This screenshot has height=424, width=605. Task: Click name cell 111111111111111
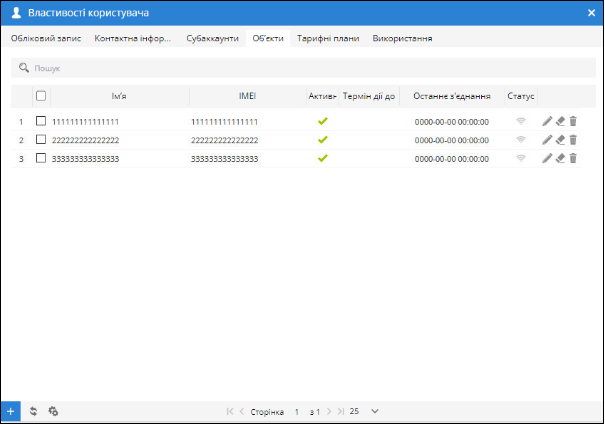pos(85,122)
